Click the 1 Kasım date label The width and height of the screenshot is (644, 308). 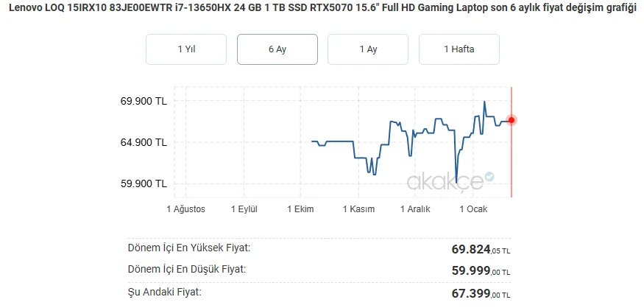point(358,209)
